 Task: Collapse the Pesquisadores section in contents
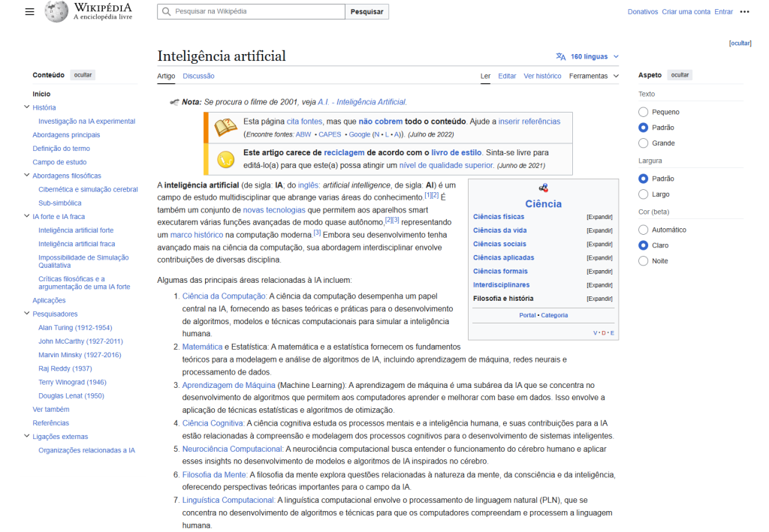(26, 313)
